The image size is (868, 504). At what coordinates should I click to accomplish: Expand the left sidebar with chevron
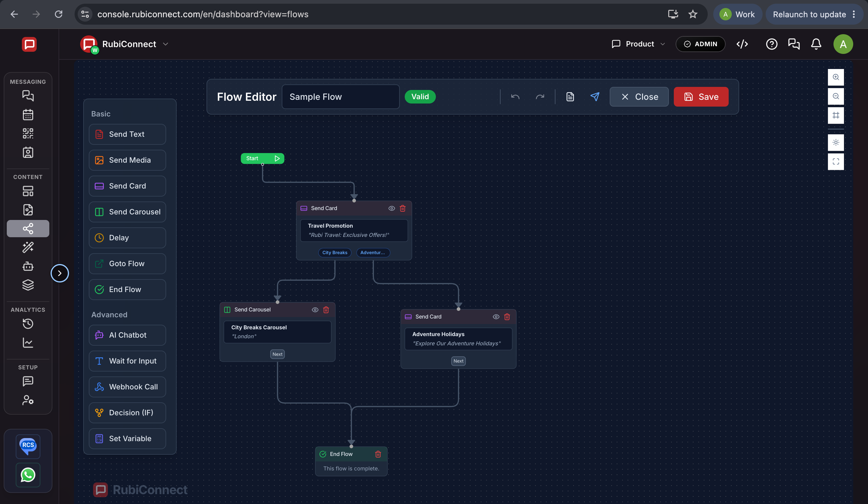(59, 273)
